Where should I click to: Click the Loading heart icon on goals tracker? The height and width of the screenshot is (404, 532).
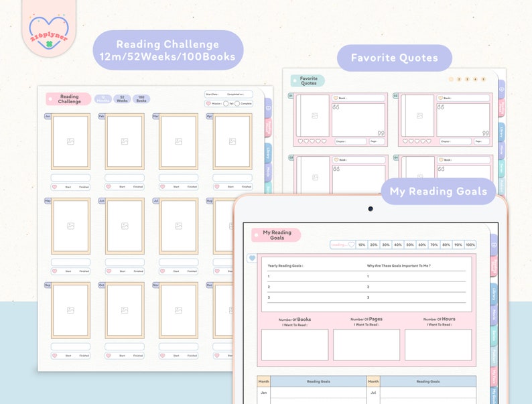(352, 245)
